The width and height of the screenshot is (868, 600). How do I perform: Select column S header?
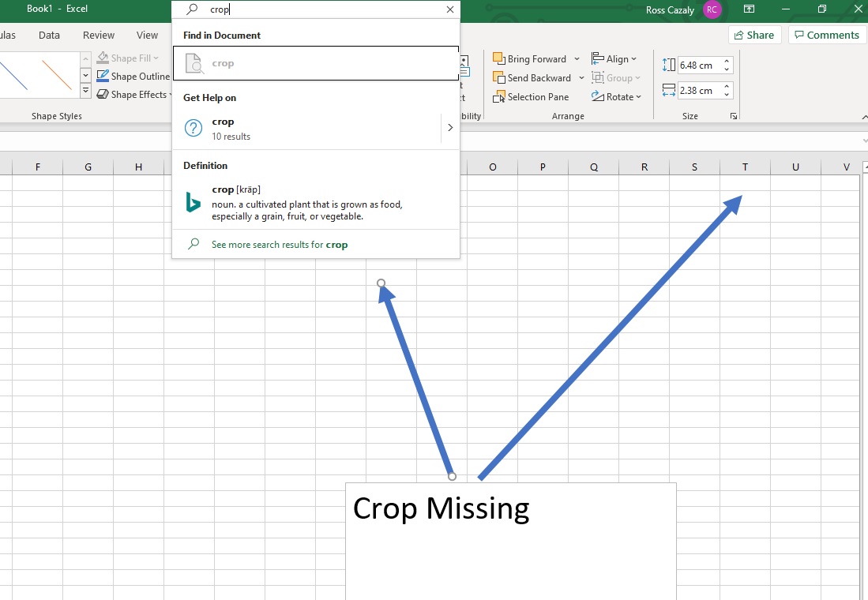click(x=695, y=167)
